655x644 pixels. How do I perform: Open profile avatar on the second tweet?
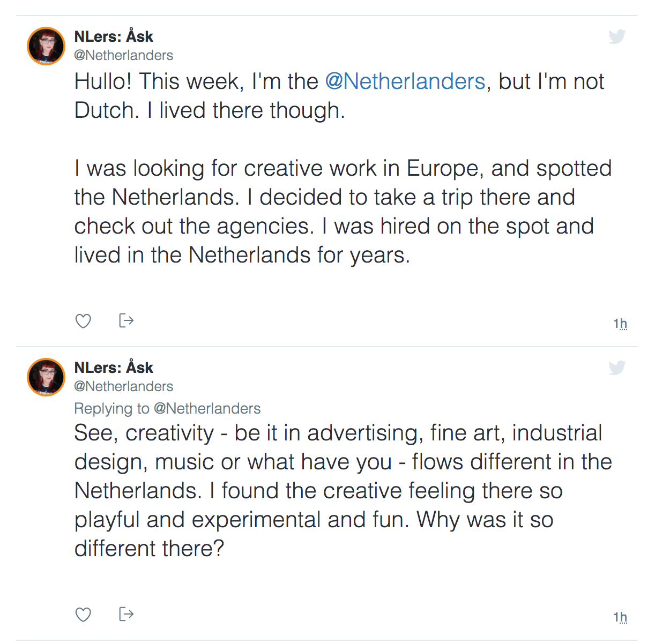(46, 377)
